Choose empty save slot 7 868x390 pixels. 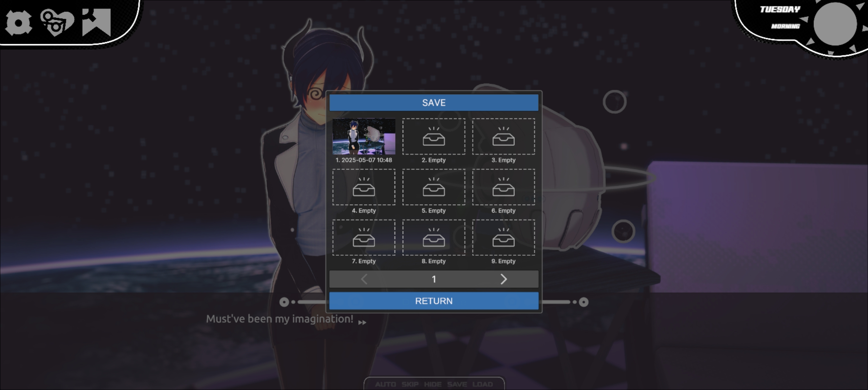coord(364,238)
